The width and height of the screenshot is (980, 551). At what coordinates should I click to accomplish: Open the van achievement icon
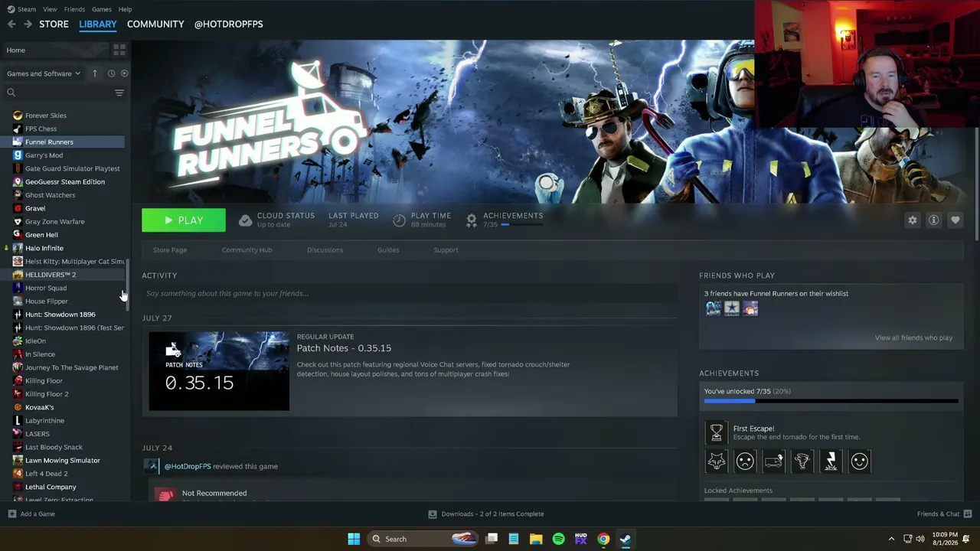point(774,461)
